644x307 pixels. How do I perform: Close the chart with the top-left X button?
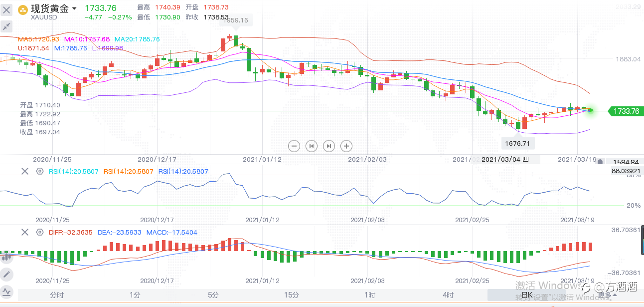click(x=7, y=9)
